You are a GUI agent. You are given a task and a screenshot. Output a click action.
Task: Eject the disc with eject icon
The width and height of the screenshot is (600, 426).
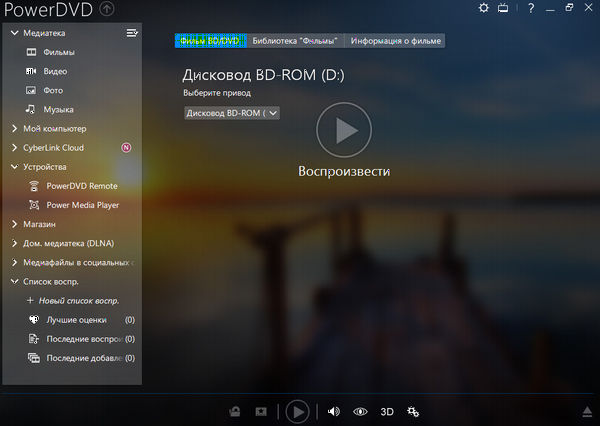[x=587, y=412]
